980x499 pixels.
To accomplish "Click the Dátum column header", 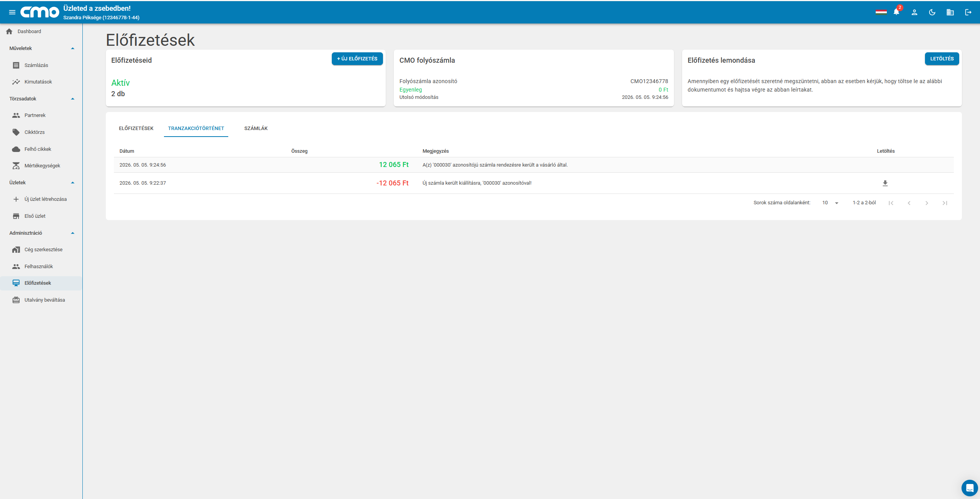I will (127, 151).
